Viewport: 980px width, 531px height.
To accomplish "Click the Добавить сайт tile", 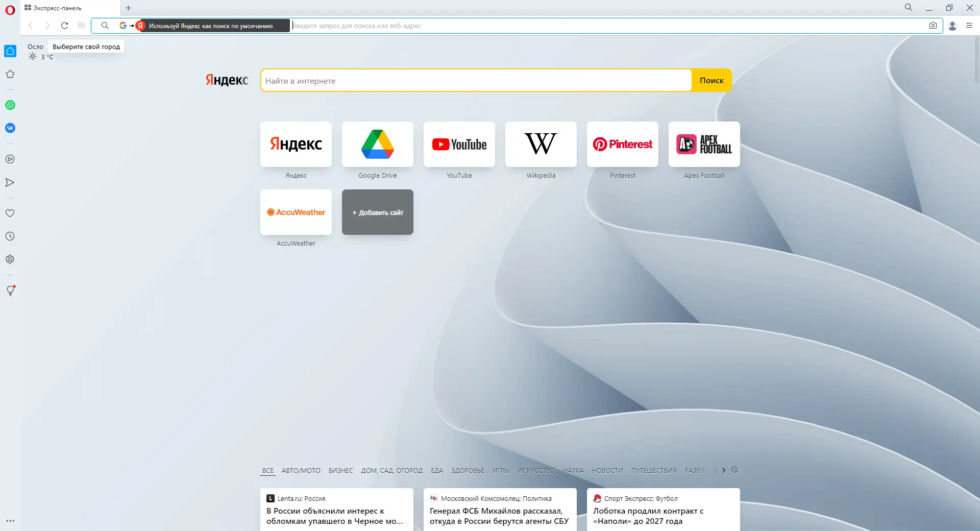I will pos(378,212).
